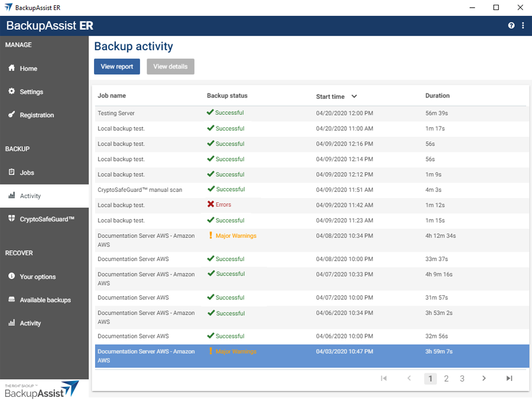The width and height of the screenshot is (532, 401).
Task: Open Available backups under Recover
Action: pyautogui.click(x=44, y=300)
